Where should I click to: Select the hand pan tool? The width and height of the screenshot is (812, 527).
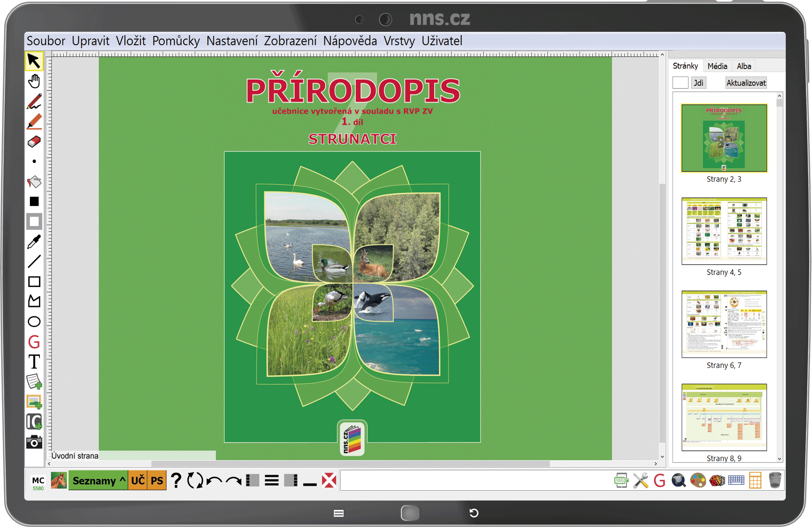[34, 81]
